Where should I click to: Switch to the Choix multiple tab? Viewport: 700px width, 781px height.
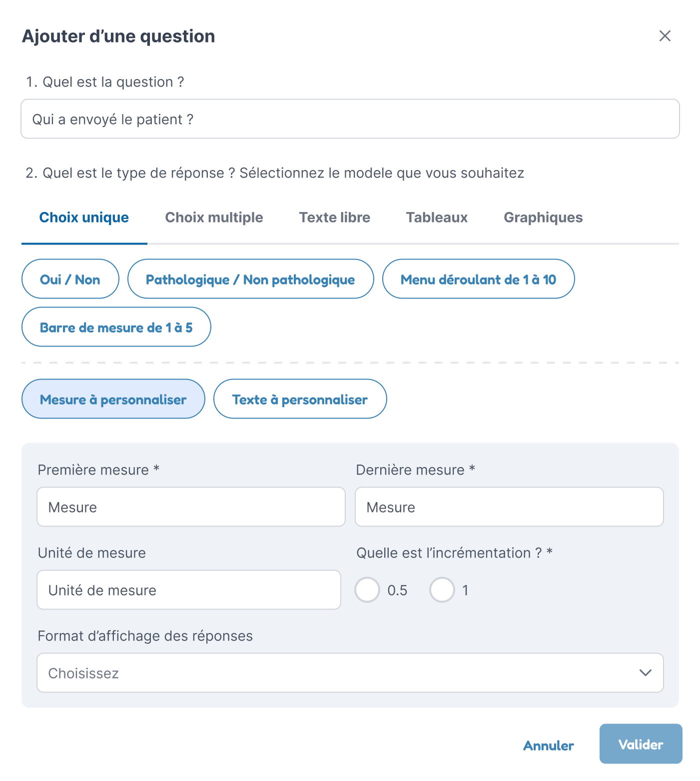coord(214,217)
